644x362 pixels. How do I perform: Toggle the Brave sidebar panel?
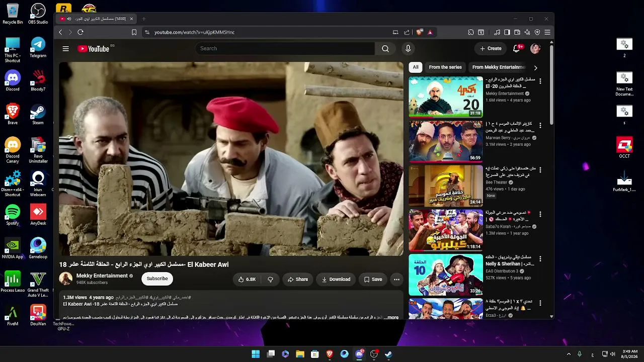(x=507, y=32)
